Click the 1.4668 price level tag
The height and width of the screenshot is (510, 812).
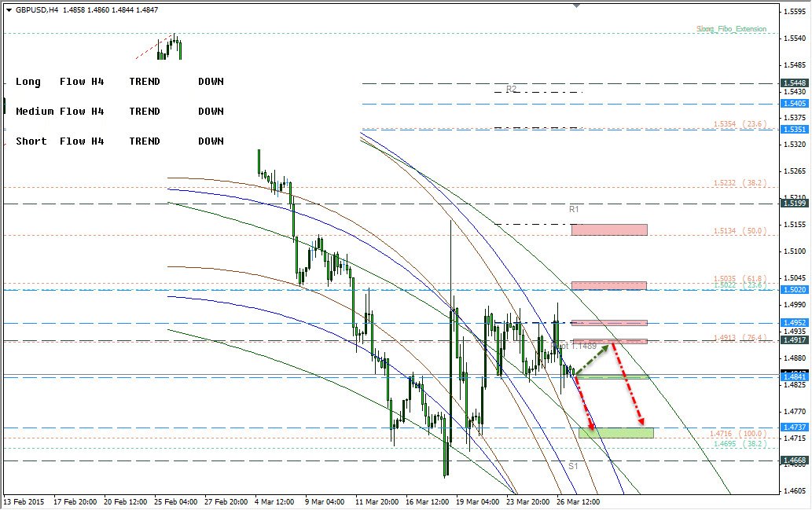click(795, 460)
